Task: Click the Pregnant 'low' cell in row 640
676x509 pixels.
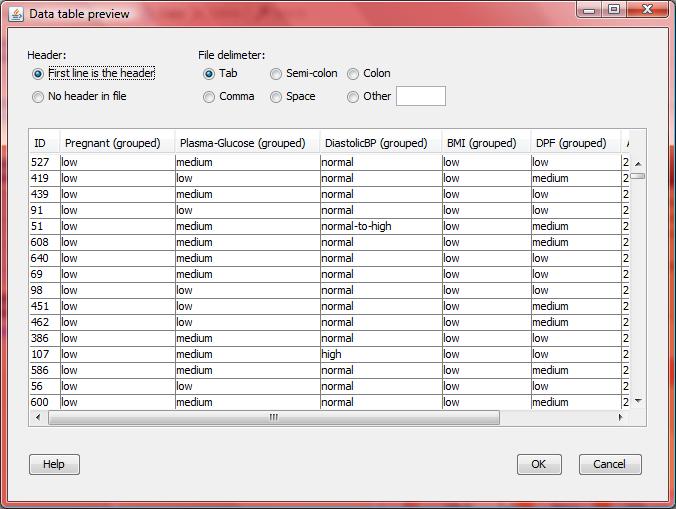Action: (118, 258)
